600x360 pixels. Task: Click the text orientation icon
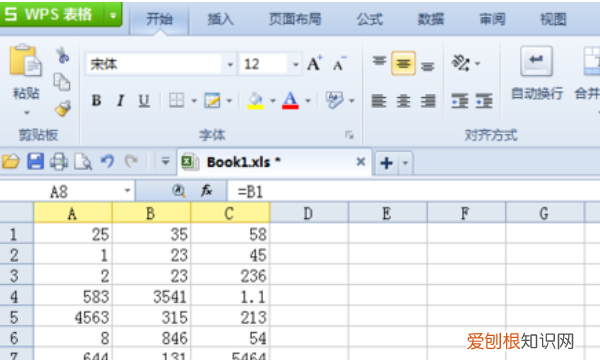pyautogui.click(x=461, y=63)
